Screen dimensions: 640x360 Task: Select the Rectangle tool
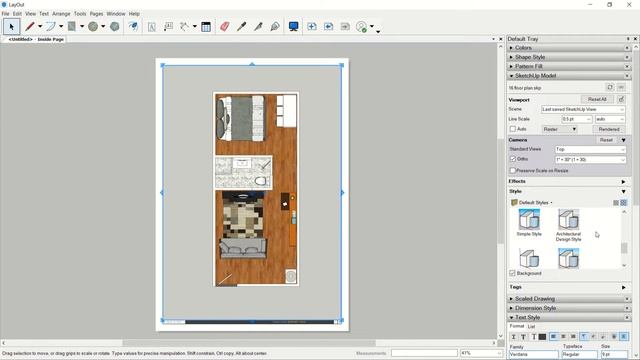[72, 27]
